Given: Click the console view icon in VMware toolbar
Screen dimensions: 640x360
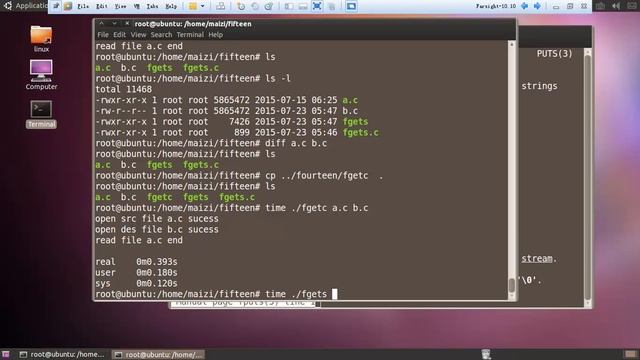Looking at the screenshot, I should tap(351, 6).
